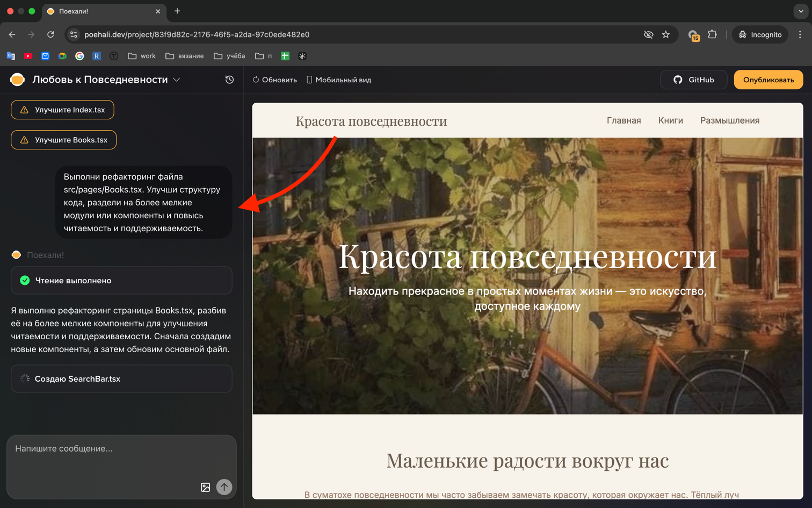Screen dimensions: 812x508
Task: Click the Google Translate bookmark icon
Action: 10,55
